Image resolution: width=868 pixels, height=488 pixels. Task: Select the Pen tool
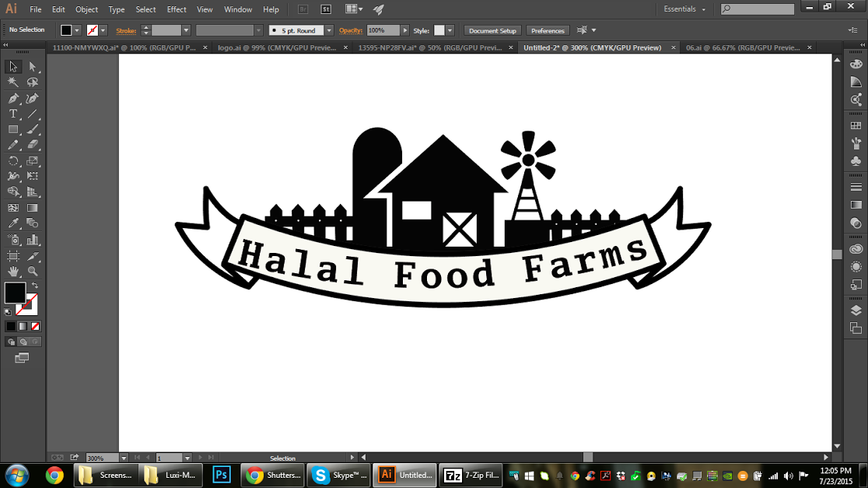click(13, 99)
